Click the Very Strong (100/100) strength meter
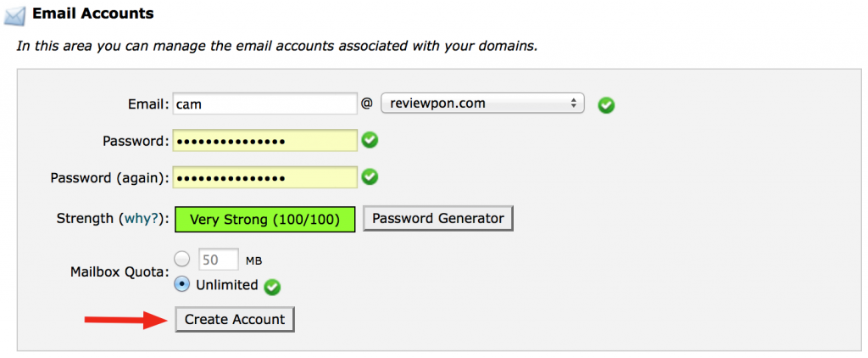Screen dimensions: 868x358 point(265,219)
